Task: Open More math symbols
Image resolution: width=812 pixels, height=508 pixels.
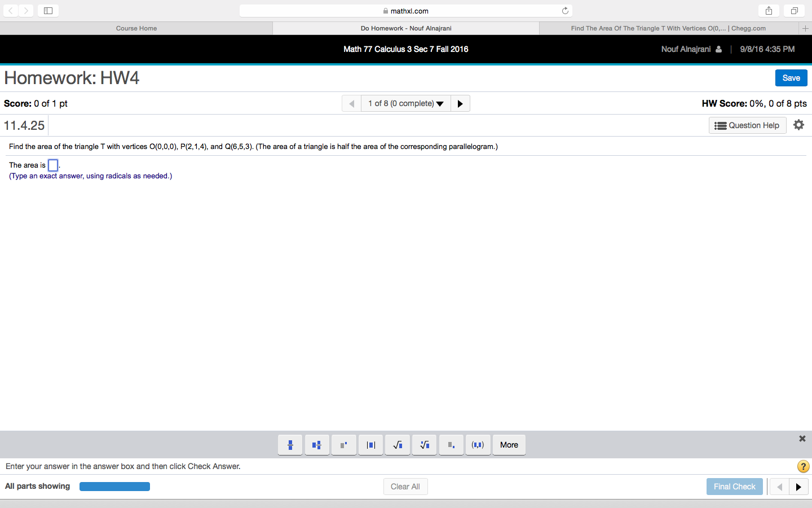Action: 509,445
